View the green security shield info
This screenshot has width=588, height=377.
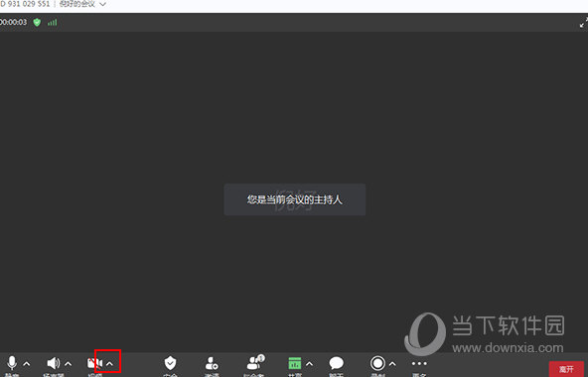(37, 23)
